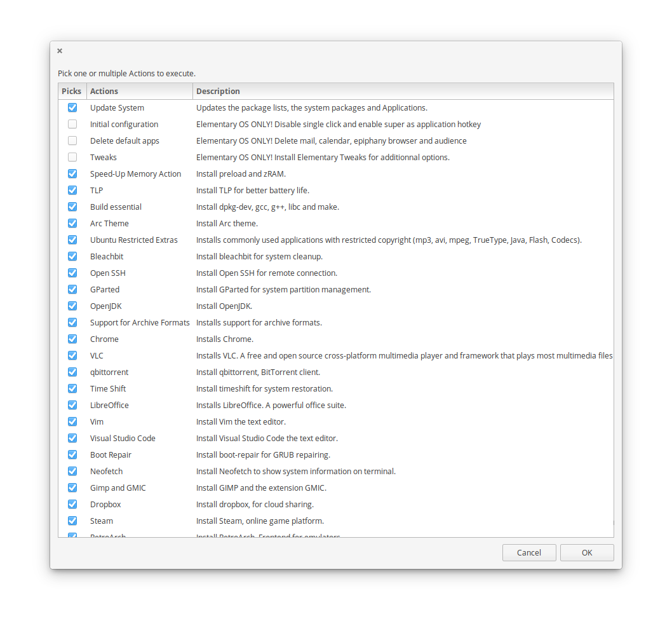Click the Open SSH label
The width and height of the screenshot is (672, 628).
[107, 273]
